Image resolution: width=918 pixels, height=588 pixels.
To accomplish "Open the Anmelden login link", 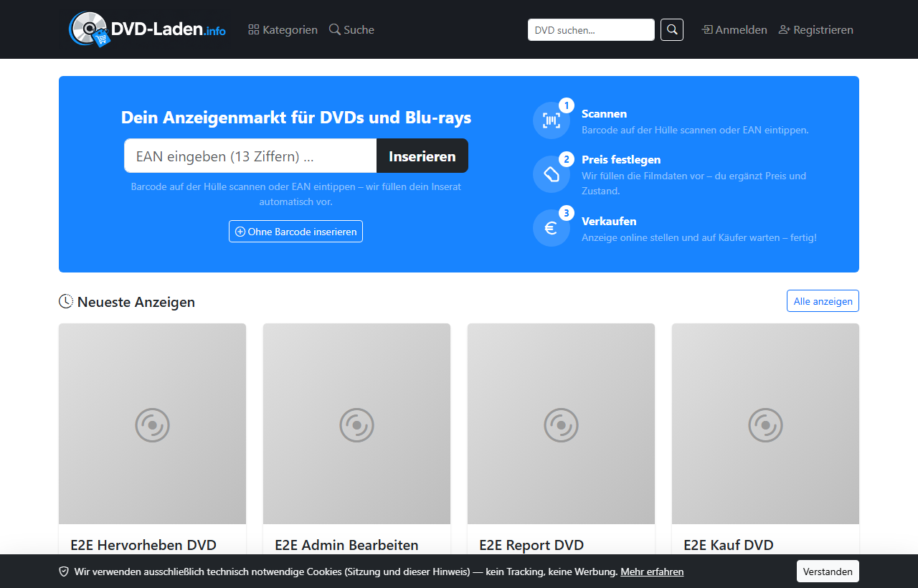I will (734, 29).
